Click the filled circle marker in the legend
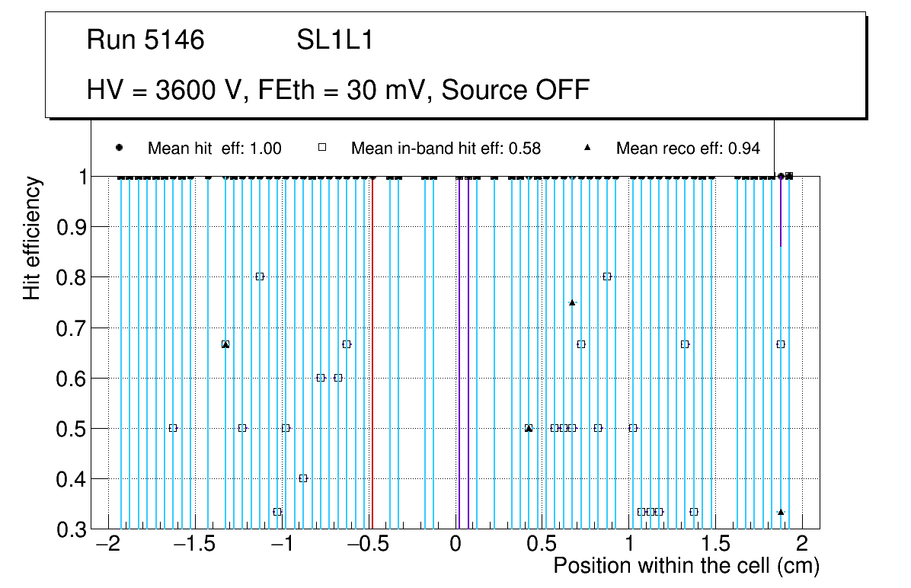The image size is (911, 588). click(119, 149)
